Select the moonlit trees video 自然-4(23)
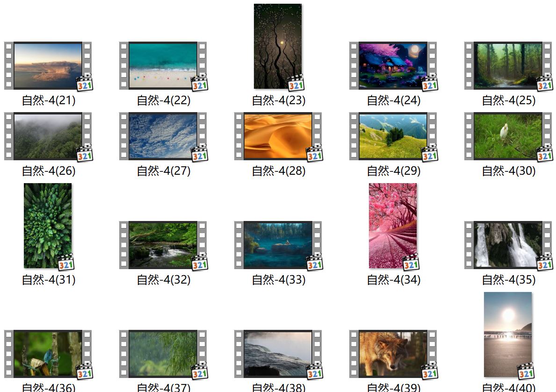The height and width of the screenshot is (392, 556). click(x=278, y=46)
